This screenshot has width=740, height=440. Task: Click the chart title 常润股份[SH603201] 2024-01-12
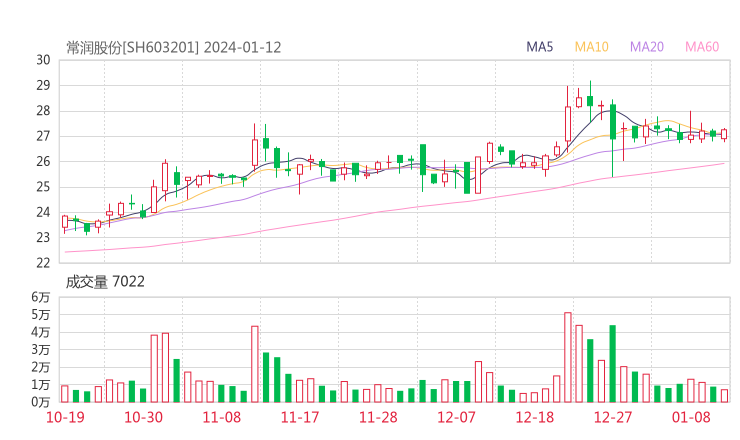[174, 48]
